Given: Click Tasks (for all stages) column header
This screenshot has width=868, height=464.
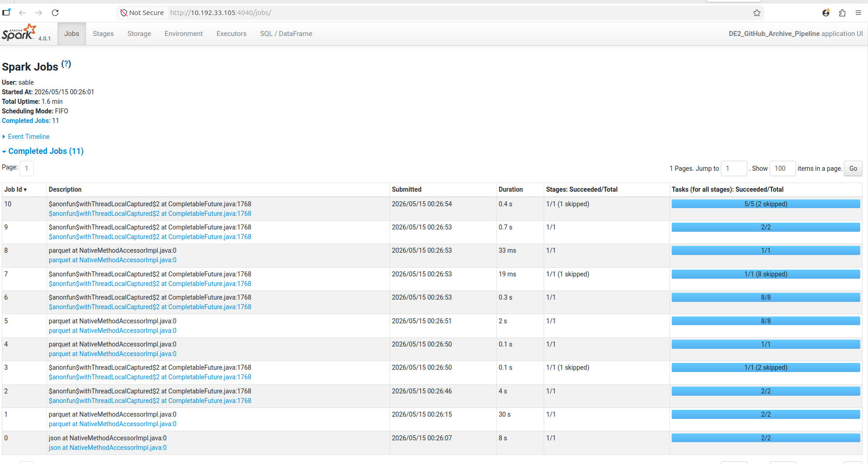Looking at the screenshot, I should coord(727,189).
